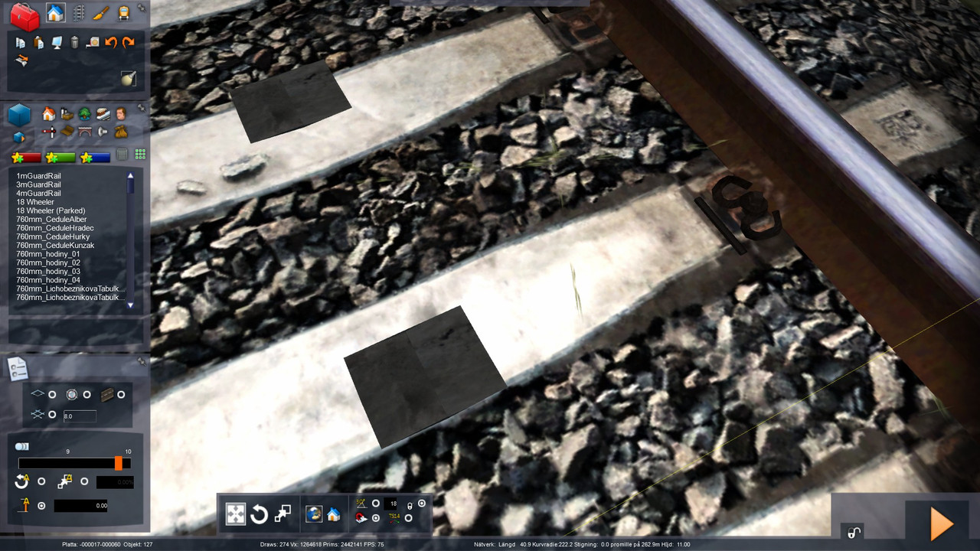The width and height of the screenshot is (980, 551).
Task: Choose the scale object tool
Action: [283, 514]
